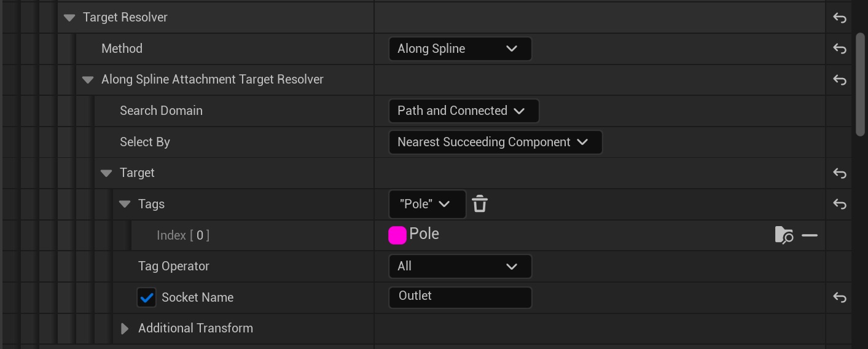Collapse the Tags array
The width and height of the screenshot is (868, 349).
[125, 204]
